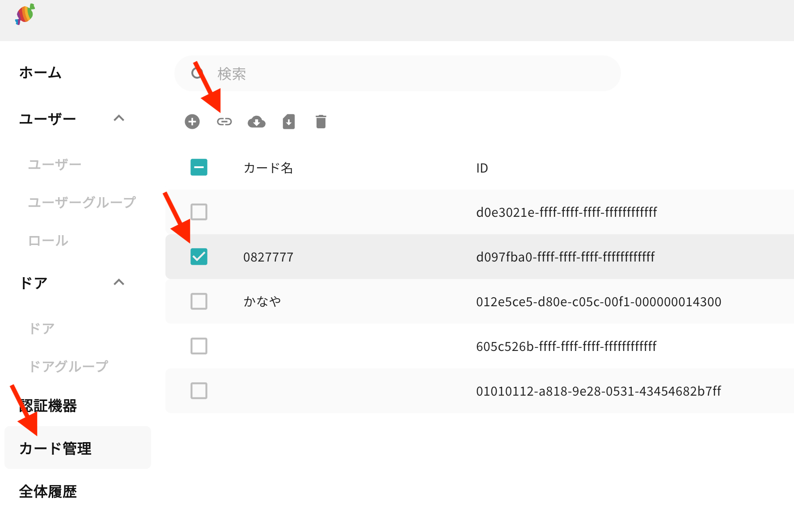Check the かなや card checkbox
This screenshot has width=794, height=532.
(x=199, y=301)
